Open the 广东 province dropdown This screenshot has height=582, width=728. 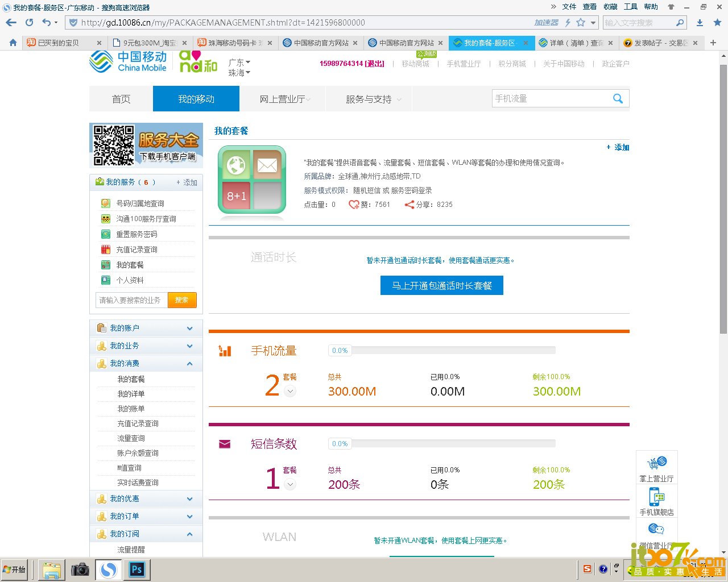(x=239, y=63)
